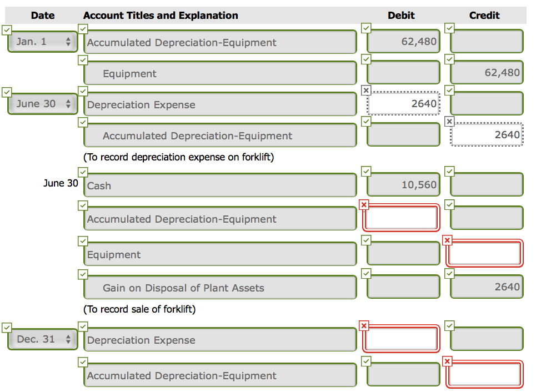Viewport: 541px width, 392px height.
Task: Click the green checkmark beside the Cash row
Action: (83, 172)
